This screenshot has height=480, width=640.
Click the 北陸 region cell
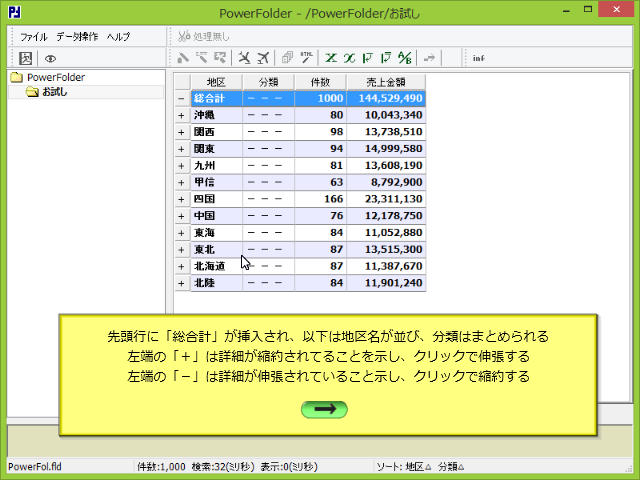click(216, 283)
